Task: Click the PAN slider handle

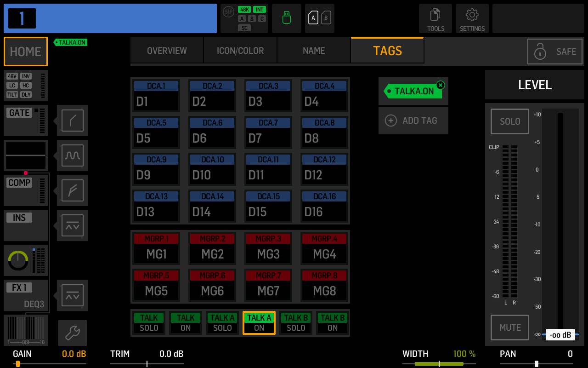Action: click(536, 364)
